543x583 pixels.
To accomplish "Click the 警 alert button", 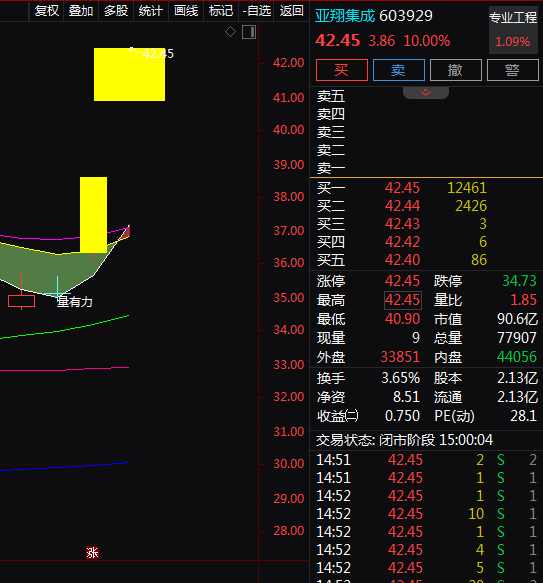I will [x=513, y=70].
